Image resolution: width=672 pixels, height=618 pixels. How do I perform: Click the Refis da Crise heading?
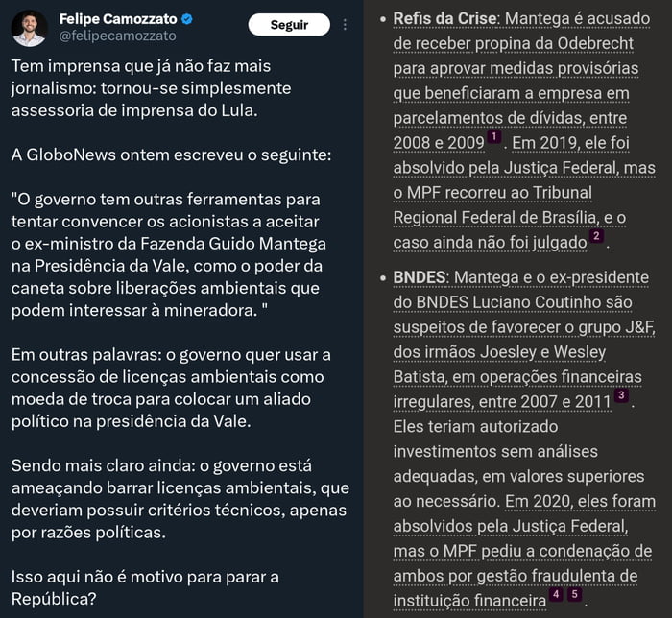(444, 19)
